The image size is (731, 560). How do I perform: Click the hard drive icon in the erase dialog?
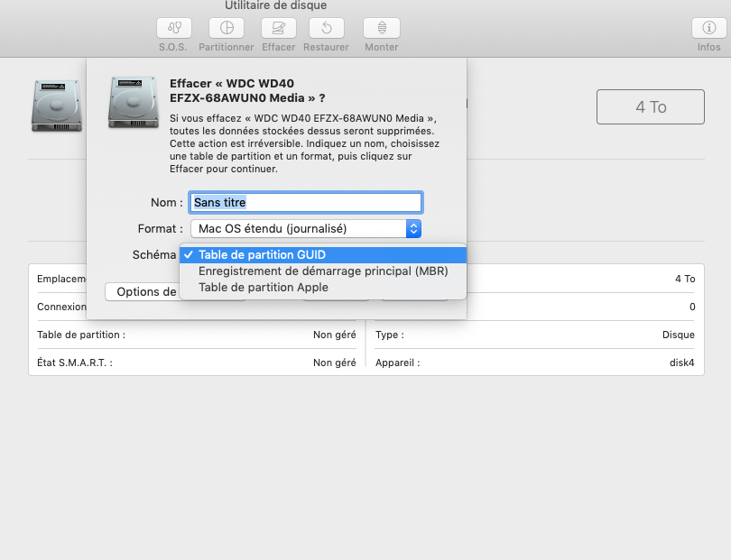click(x=134, y=102)
